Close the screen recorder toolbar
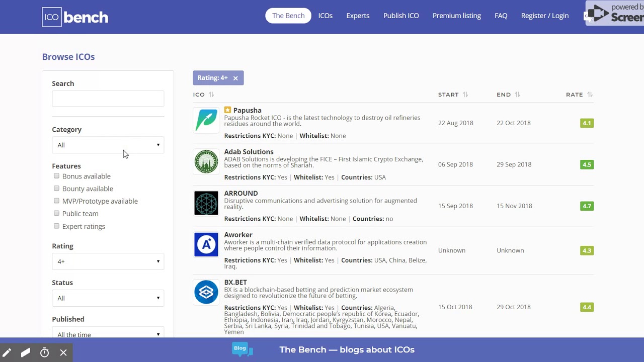The width and height of the screenshot is (644, 362). (x=63, y=353)
